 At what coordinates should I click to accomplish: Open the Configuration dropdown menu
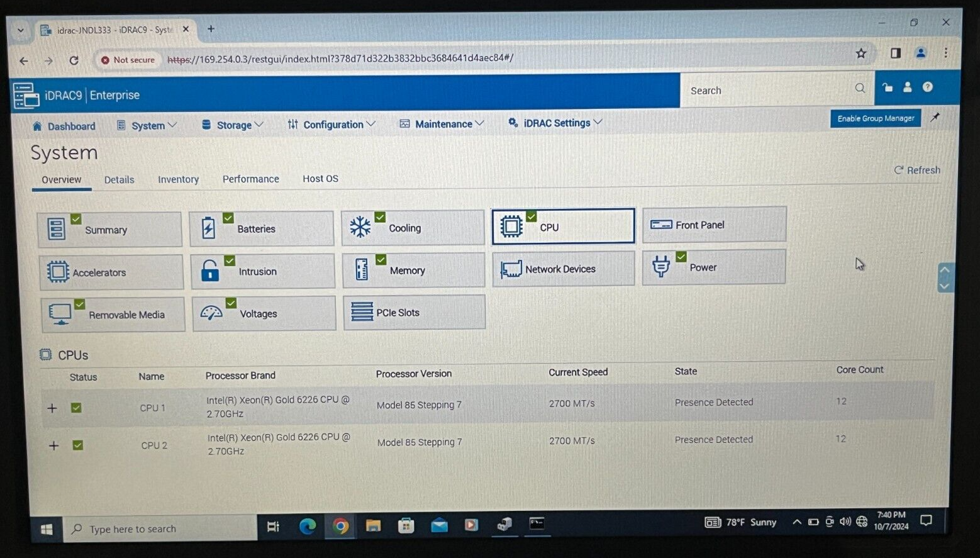331,125
